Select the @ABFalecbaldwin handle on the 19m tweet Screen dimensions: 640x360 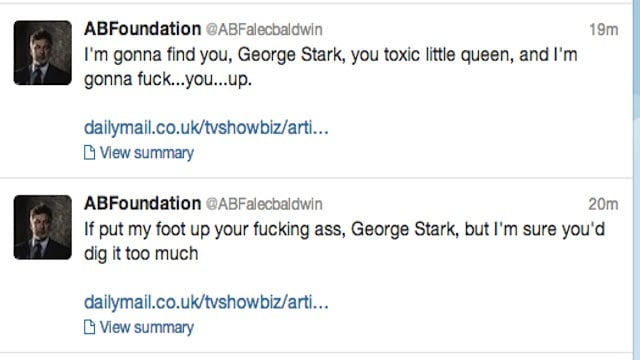(x=264, y=29)
